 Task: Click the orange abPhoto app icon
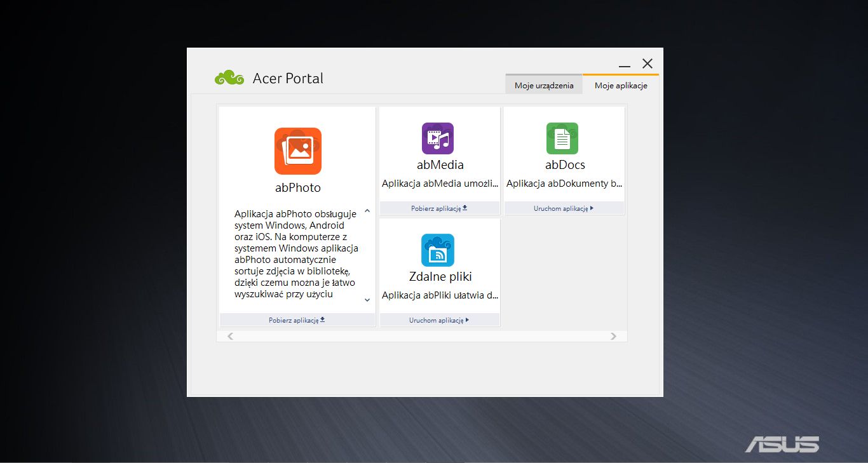tap(298, 151)
